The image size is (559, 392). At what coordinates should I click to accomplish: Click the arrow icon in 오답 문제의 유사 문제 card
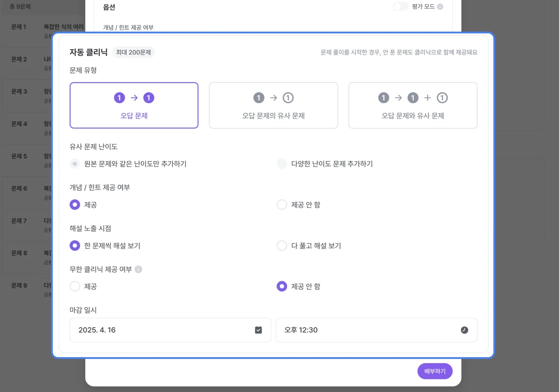(273, 98)
